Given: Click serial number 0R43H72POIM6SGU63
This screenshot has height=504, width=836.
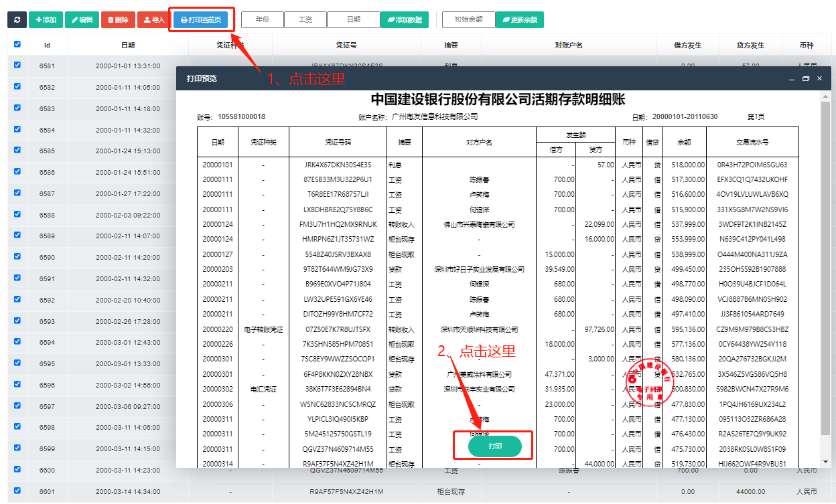Looking at the screenshot, I should pyautogui.click(x=752, y=165).
